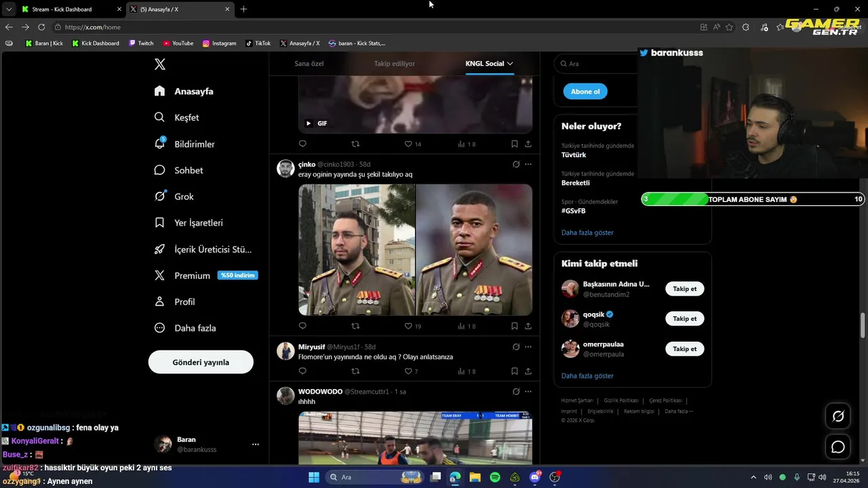This screenshot has width=868, height=488.
Task: Like the GIF post with 14 likes
Action: (x=412, y=144)
